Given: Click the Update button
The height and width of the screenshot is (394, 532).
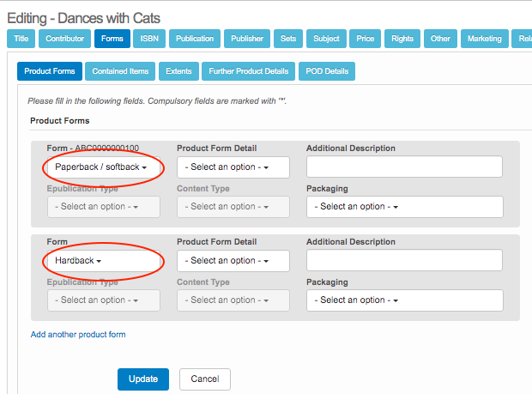Looking at the screenshot, I should coord(143,379).
